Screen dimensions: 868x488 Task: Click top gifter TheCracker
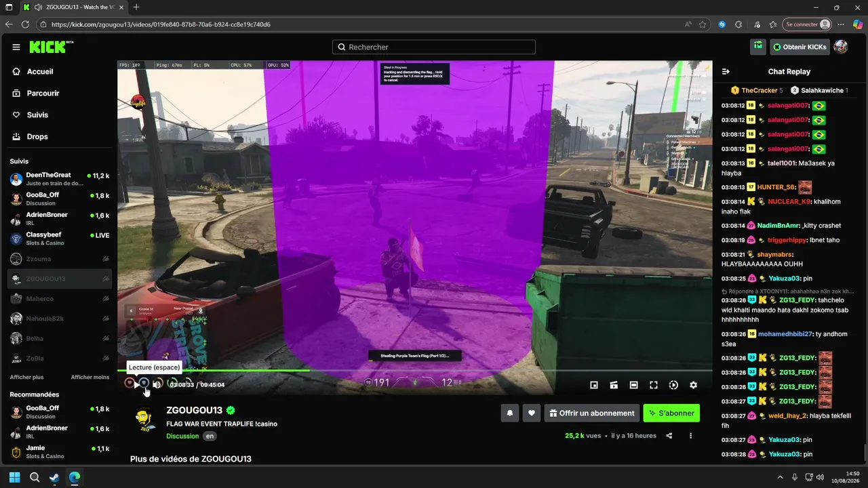click(759, 90)
